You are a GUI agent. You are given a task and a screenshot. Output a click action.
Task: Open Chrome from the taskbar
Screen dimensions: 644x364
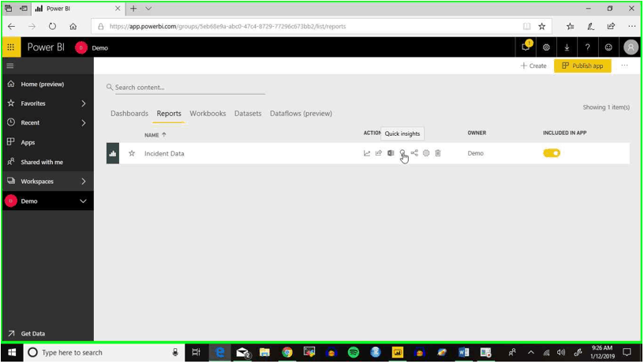point(287,352)
